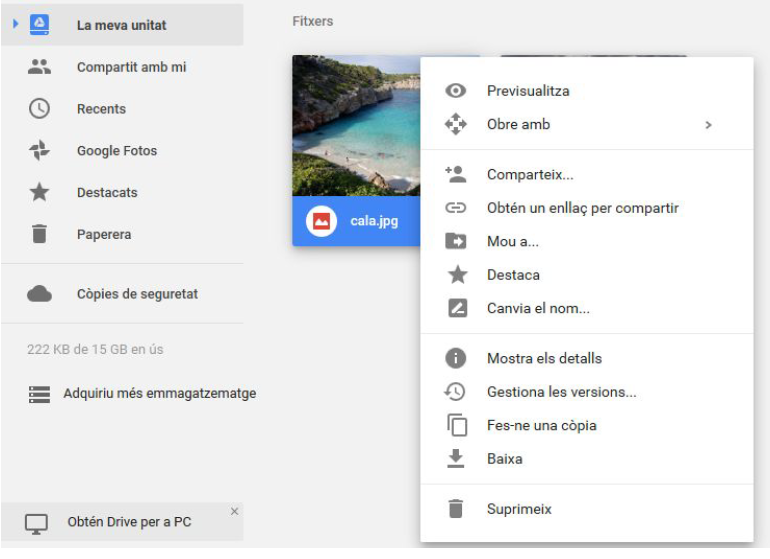Open Compartit amb mi in sidebar

131,67
